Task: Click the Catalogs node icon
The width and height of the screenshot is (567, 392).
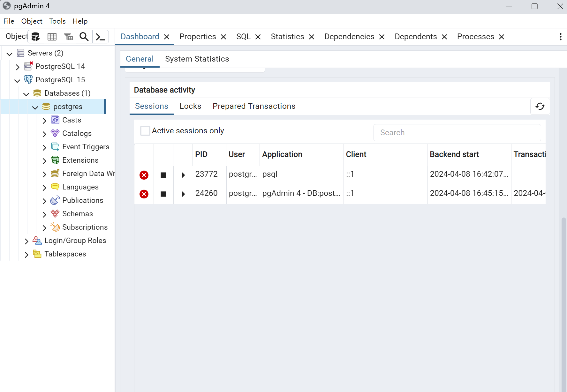Action: (x=55, y=133)
